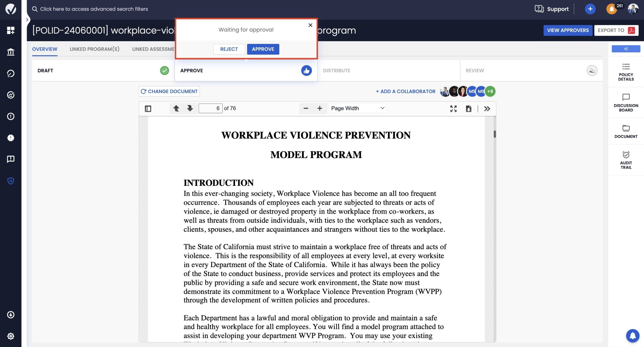Screen dimensions: 644x347
Task: Click the Reject button in popup
Action: 229,49
